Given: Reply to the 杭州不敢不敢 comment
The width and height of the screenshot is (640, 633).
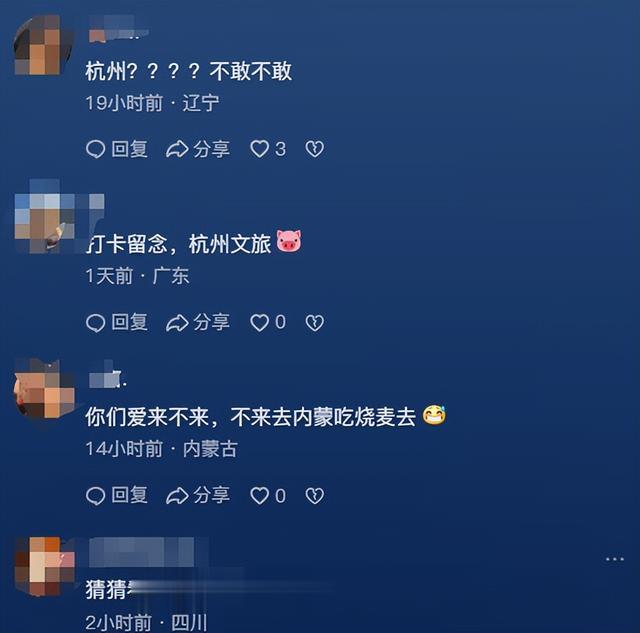Looking at the screenshot, I should [117, 149].
